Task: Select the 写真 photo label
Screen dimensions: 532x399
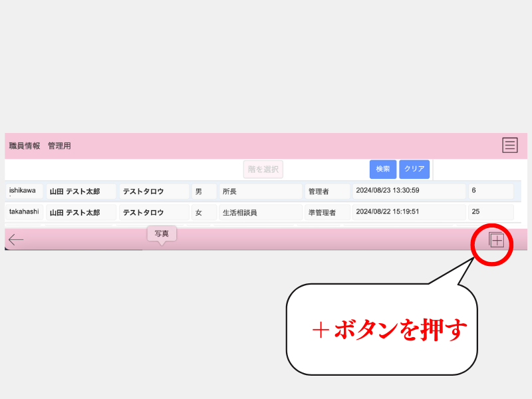Action: 162,233
